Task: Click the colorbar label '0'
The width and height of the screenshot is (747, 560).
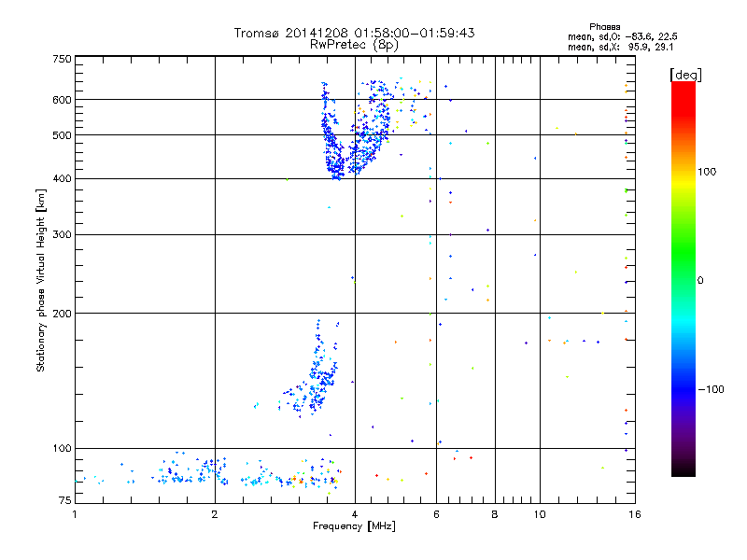Action: tap(700, 281)
